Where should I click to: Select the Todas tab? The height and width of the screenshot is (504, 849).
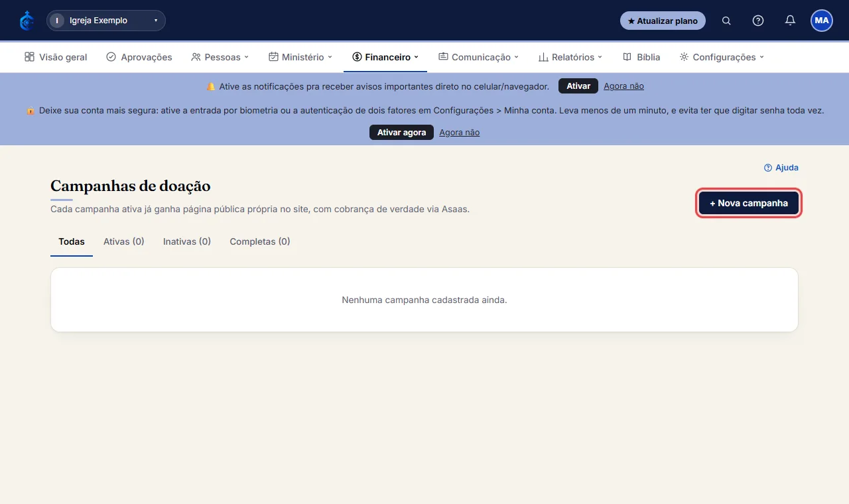(72, 241)
